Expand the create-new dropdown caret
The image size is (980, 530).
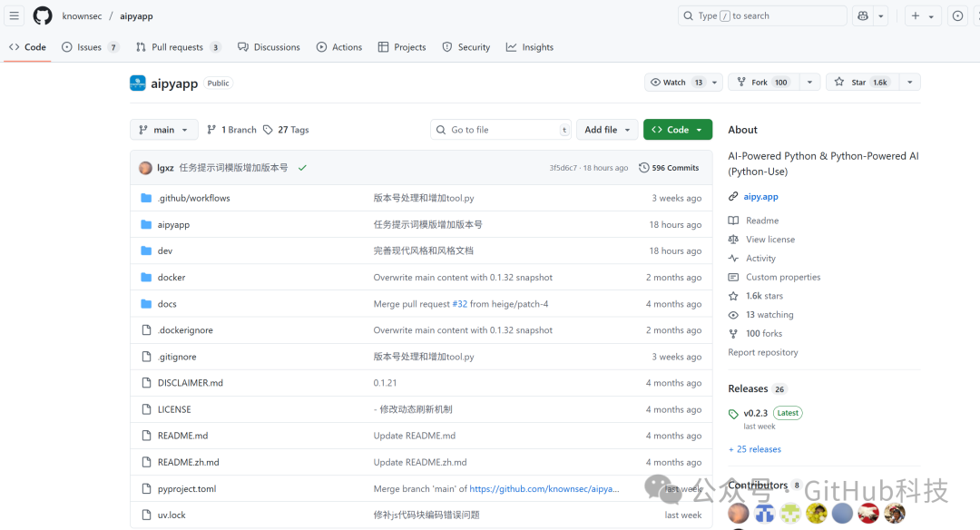tap(931, 16)
